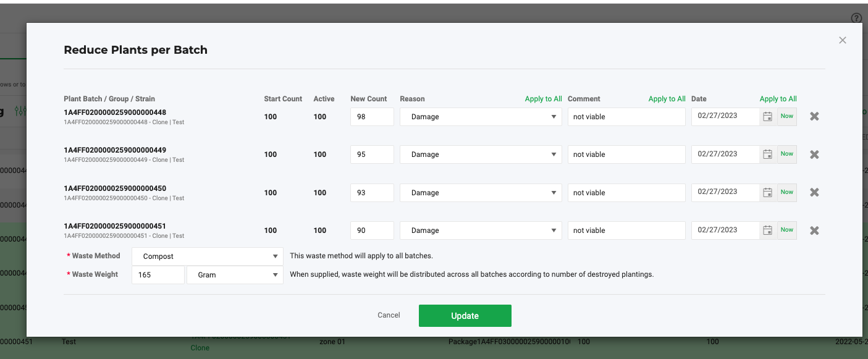Open Reason dropdown for batch ending 450
Image resolution: width=868 pixels, height=359 pixels.
pyautogui.click(x=481, y=193)
